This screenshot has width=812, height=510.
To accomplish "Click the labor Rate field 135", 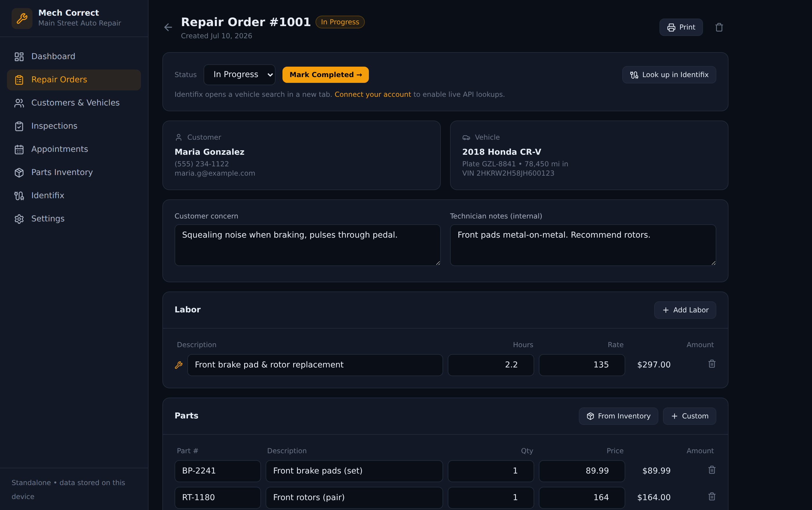I will point(582,365).
